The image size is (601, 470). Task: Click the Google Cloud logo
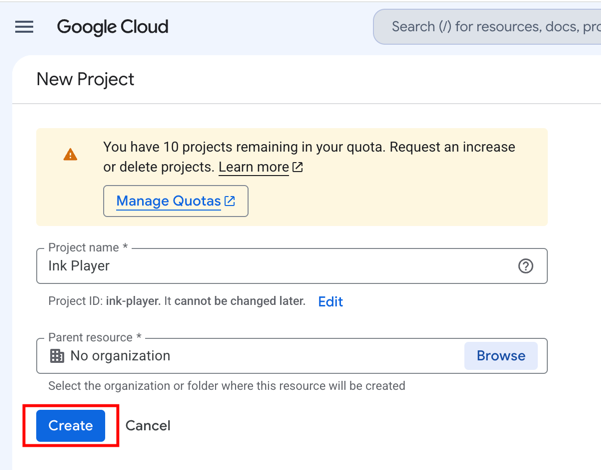coord(113,27)
